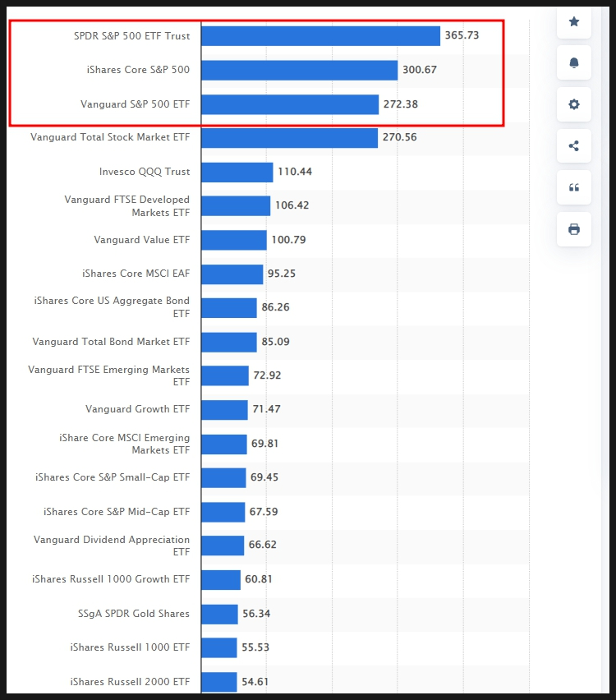Click the value 69.81

(x=264, y=444)
